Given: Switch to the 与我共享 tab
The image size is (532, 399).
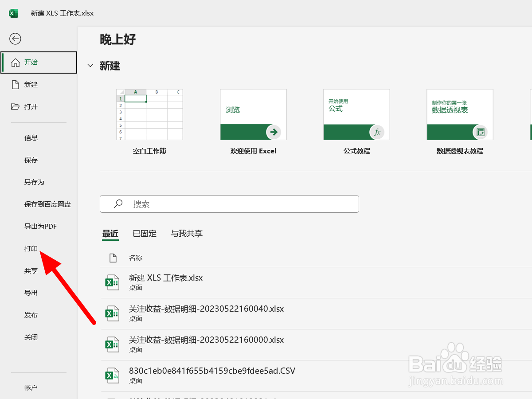Looking at the screenshot, I should 187,234.
